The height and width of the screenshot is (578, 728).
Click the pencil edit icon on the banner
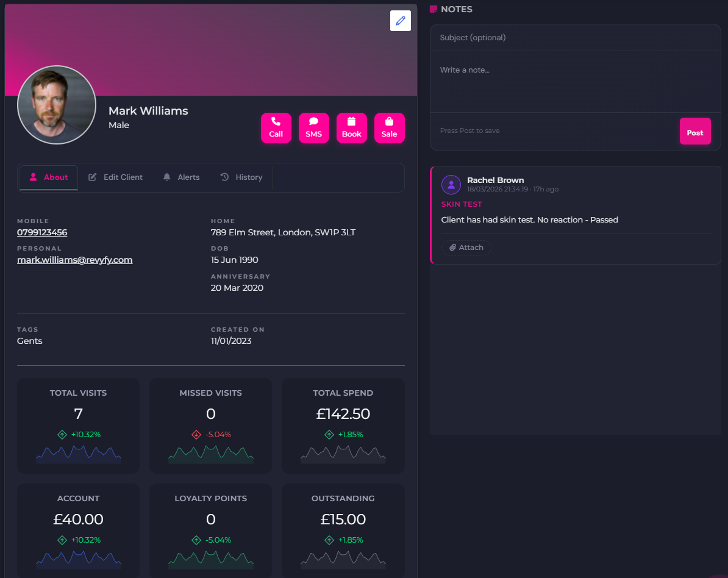coord(400,21)
